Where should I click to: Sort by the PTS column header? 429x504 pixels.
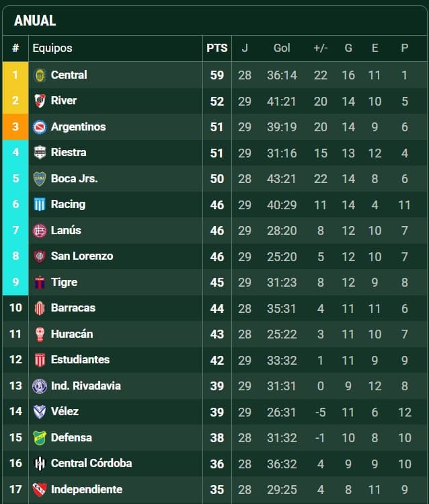[217, 48]
